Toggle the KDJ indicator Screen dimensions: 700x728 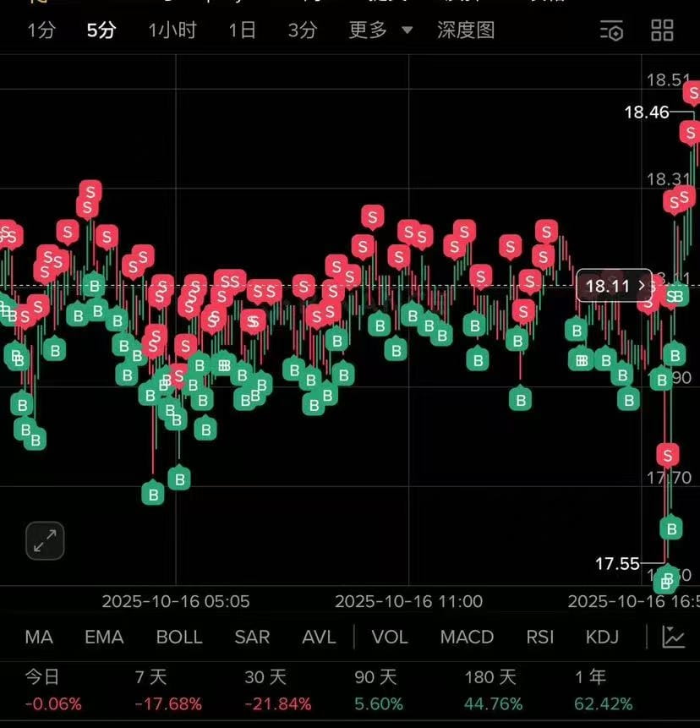point(602,637)
